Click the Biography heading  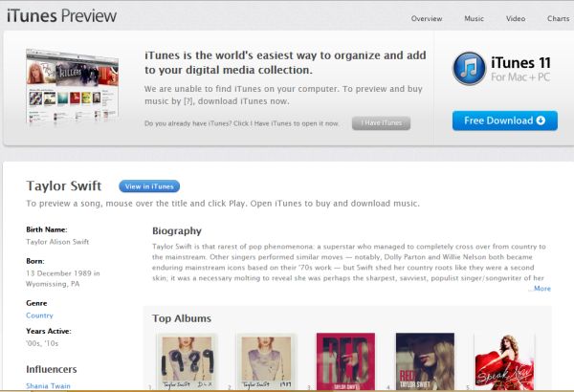click(x=177, y=230)
